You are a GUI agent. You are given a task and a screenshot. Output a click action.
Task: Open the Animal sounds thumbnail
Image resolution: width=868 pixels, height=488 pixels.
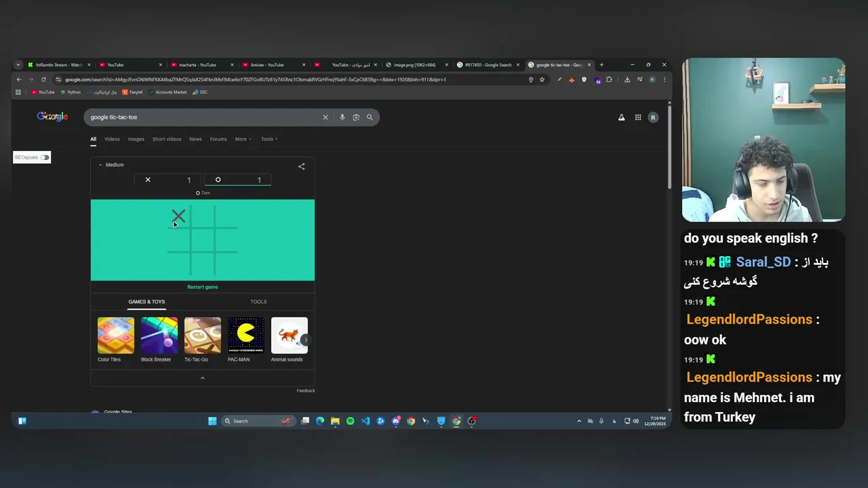pyautogui.click(x=290, y=335)
